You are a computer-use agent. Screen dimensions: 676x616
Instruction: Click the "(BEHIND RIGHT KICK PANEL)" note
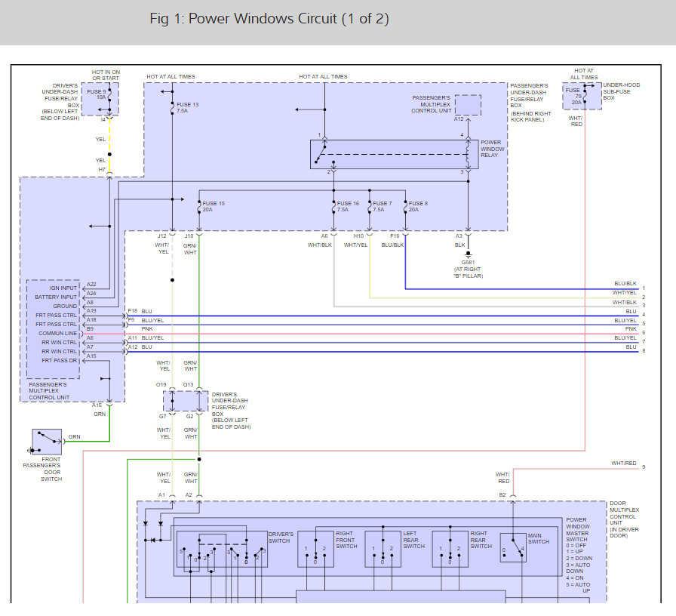coord(530,116)
